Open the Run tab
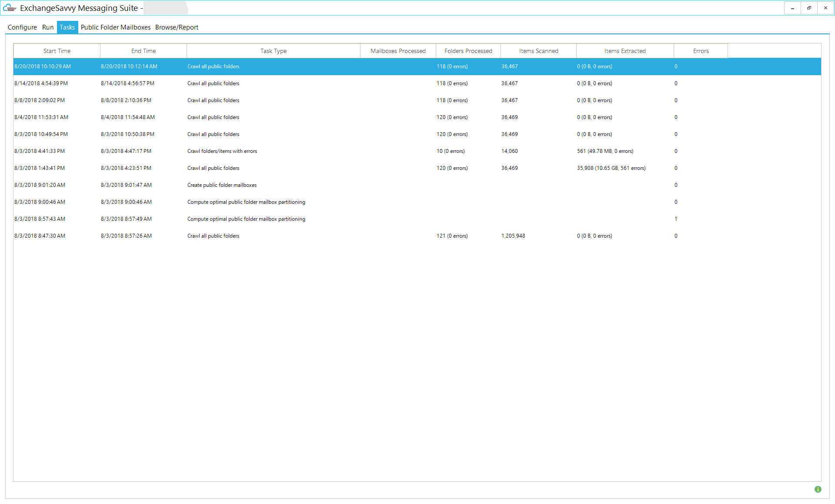 coord(48,27)
